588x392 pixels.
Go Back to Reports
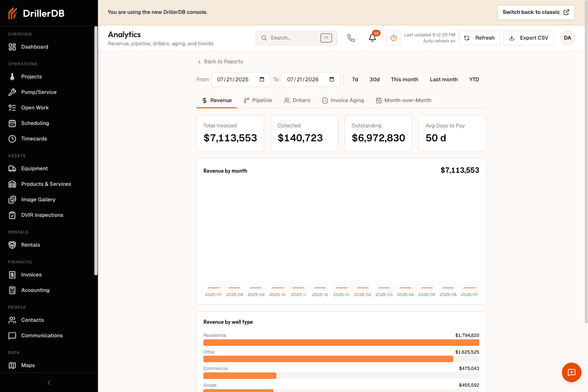(x=220, y=62)
